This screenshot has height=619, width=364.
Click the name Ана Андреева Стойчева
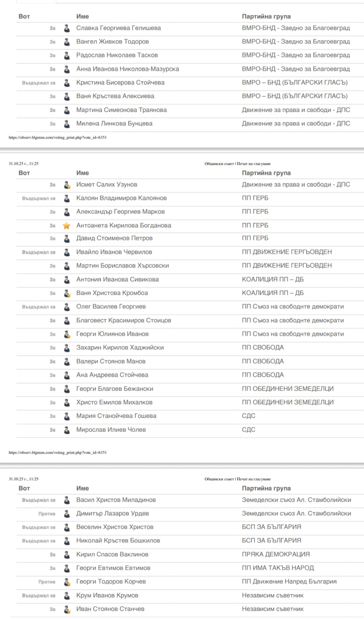(x=112, y=375)
